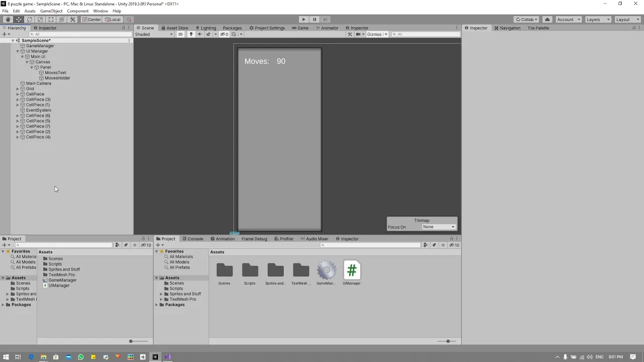Select the Hand tool
The width and height of the screenshot is (644, 362).
pos(8,20)
